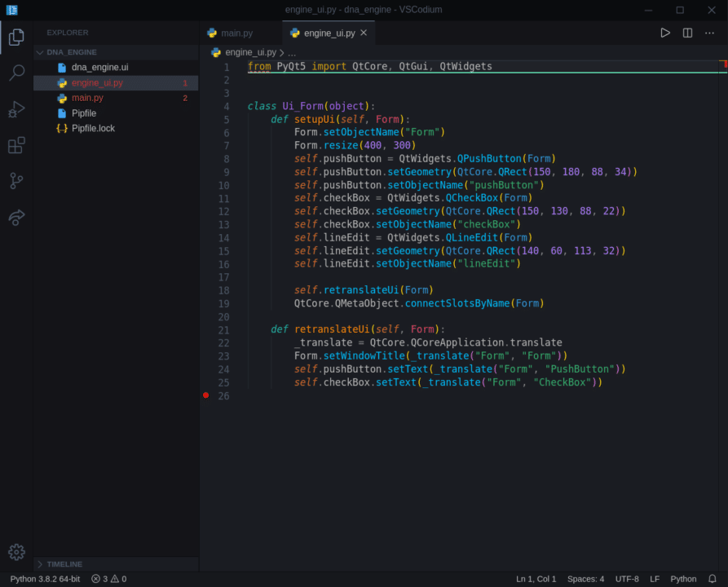Open the Run and Debug view
This screenshot has height=587, width=728.
16,109
